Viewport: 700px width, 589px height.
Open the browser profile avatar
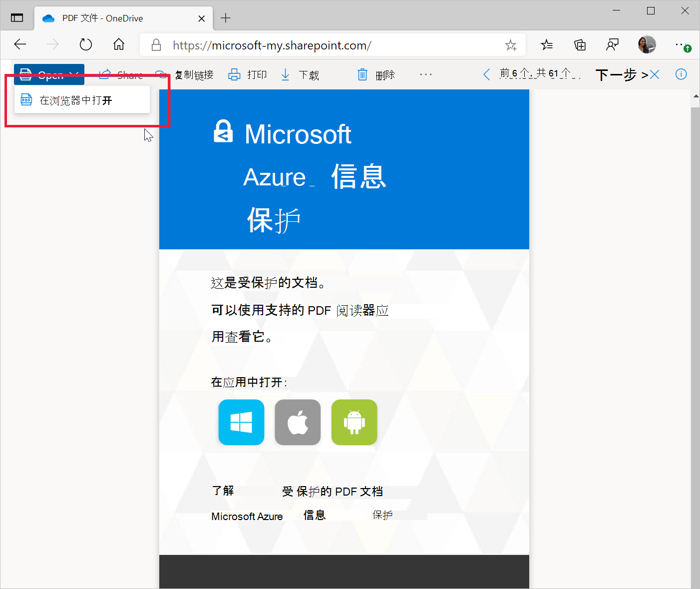pos(647,44)
